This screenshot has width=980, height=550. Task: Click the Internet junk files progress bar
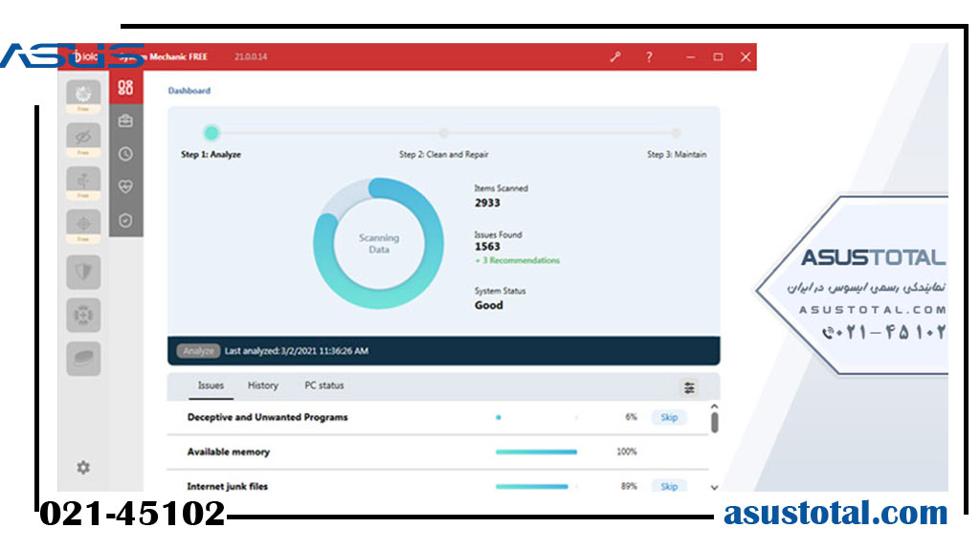click(536, 486)
